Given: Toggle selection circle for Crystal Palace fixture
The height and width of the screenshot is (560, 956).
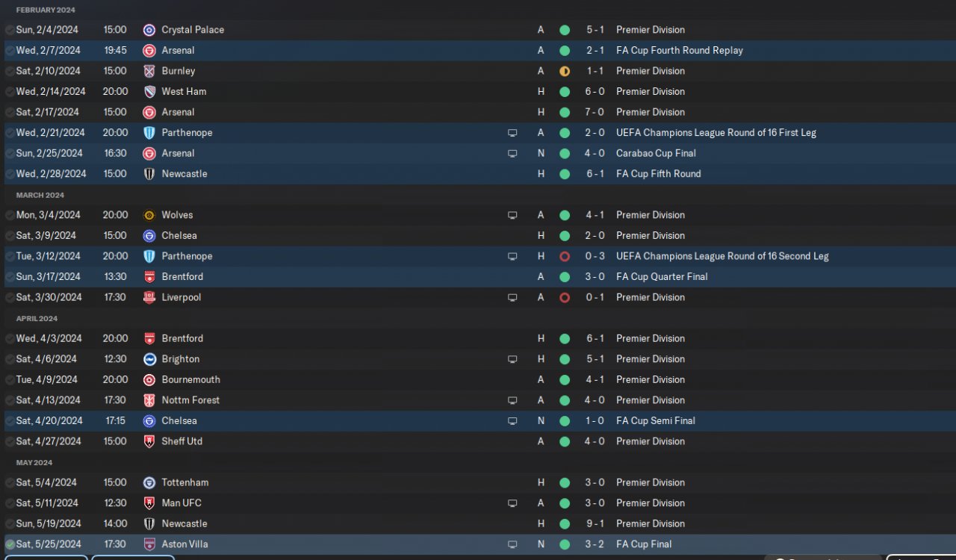Looking at the screenshot, I should point(10,30).
